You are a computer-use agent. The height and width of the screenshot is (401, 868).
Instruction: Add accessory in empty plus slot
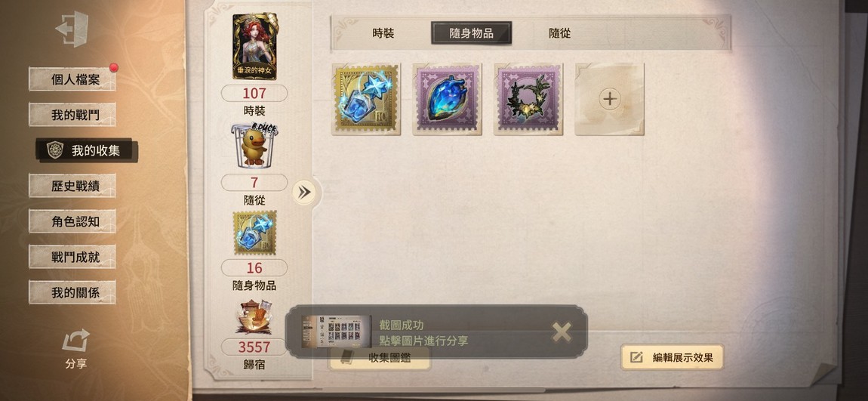point(609,99)
